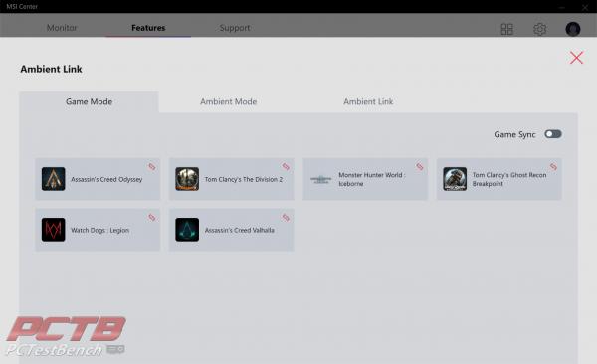Open the settings gear icon
Viewport: 597px width, 364px height.
[x=539, y=29]
